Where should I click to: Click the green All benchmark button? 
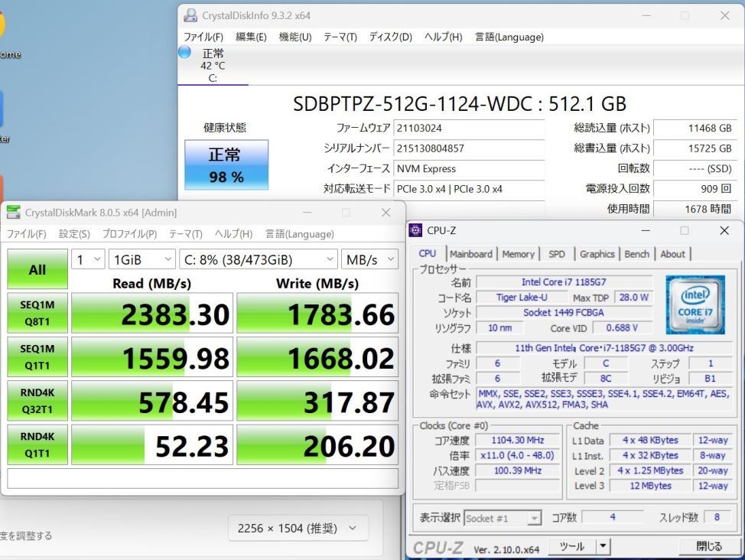[x=37, y=269]
